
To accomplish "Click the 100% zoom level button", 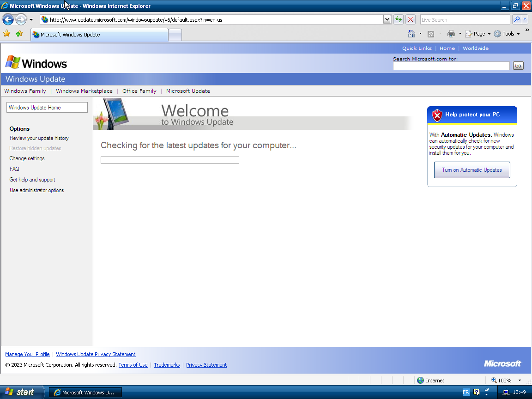I will (x=502, y=381).
